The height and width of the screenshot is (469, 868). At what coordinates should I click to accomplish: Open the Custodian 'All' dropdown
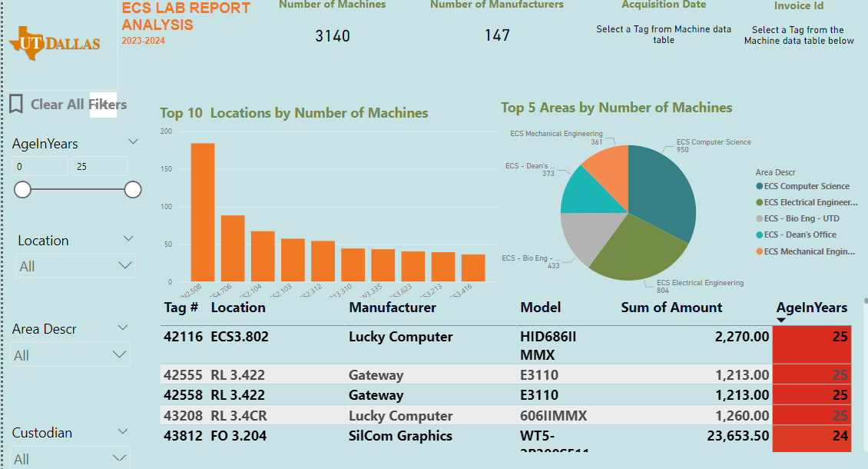pos(71,458)
